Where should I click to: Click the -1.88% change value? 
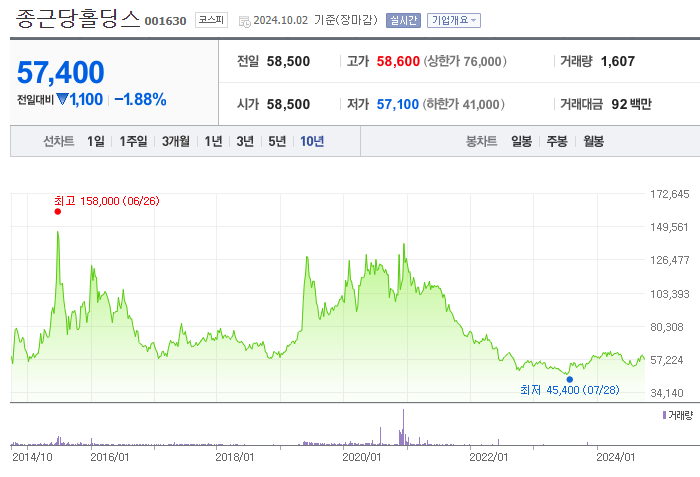coord(140,99)
